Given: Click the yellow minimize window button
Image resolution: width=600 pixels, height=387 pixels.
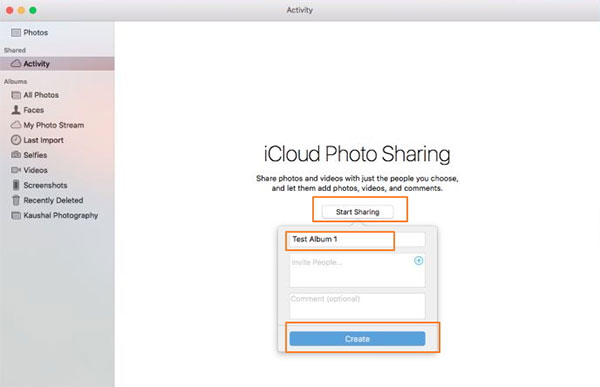Looking at the screenshot, I should [21, 10].
